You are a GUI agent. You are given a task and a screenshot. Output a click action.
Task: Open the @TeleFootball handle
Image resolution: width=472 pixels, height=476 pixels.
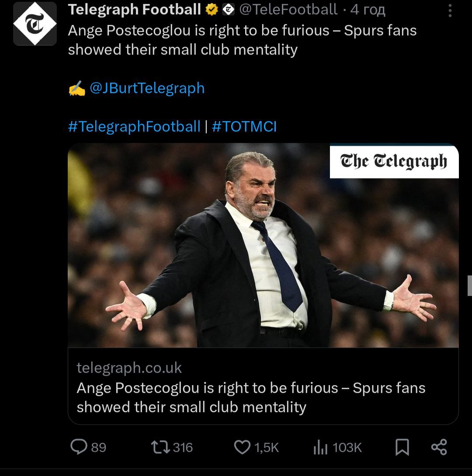click(288, 10)
